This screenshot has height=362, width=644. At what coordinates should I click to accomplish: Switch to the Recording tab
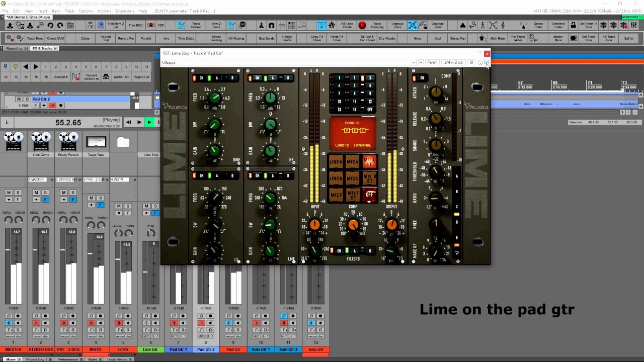[x=14, y=48]
